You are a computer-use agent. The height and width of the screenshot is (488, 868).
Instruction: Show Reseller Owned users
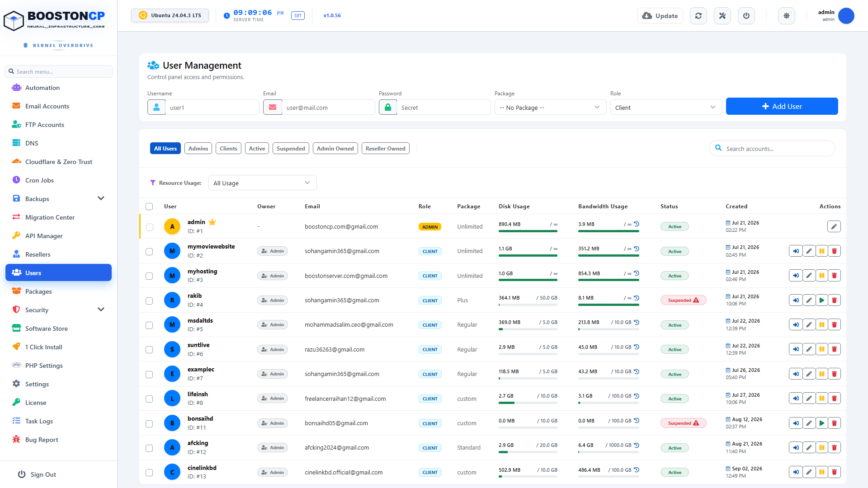tap(385, 149)
